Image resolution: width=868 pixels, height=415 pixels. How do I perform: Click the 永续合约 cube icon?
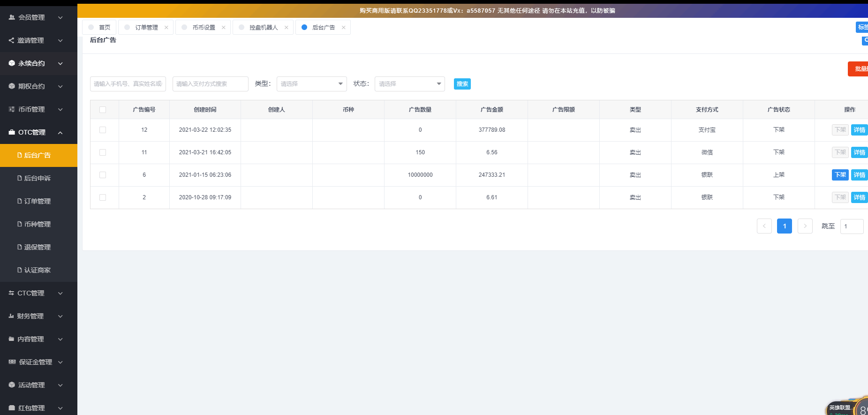point(12,63)
